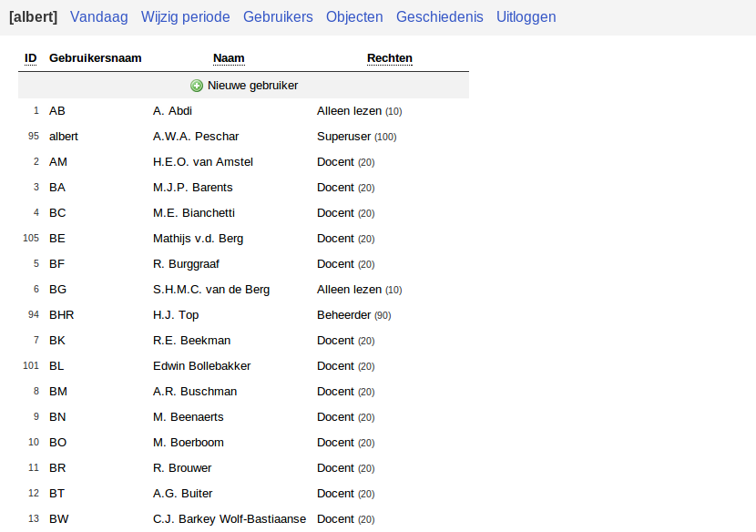This screenshot has width=756, height=532.
Task: Click the green plus new user icon
Action: (x=197, y=86)
